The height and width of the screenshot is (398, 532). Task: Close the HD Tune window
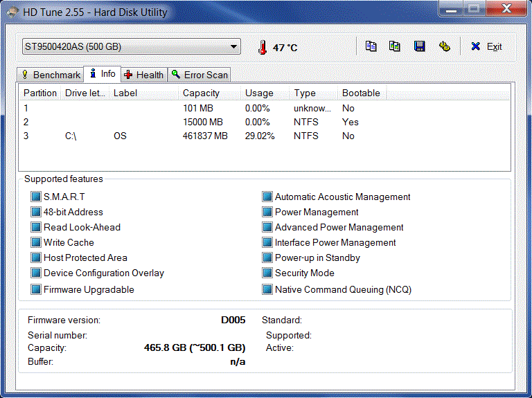point(506,8)
